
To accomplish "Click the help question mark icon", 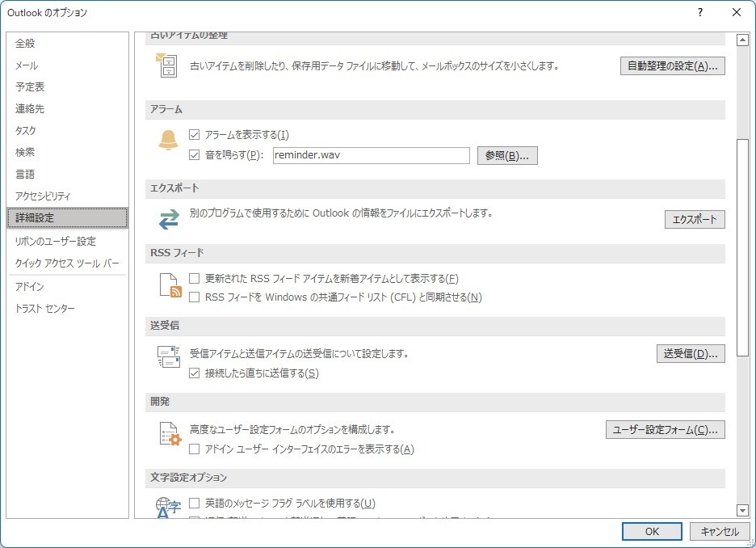I will 700,13.
